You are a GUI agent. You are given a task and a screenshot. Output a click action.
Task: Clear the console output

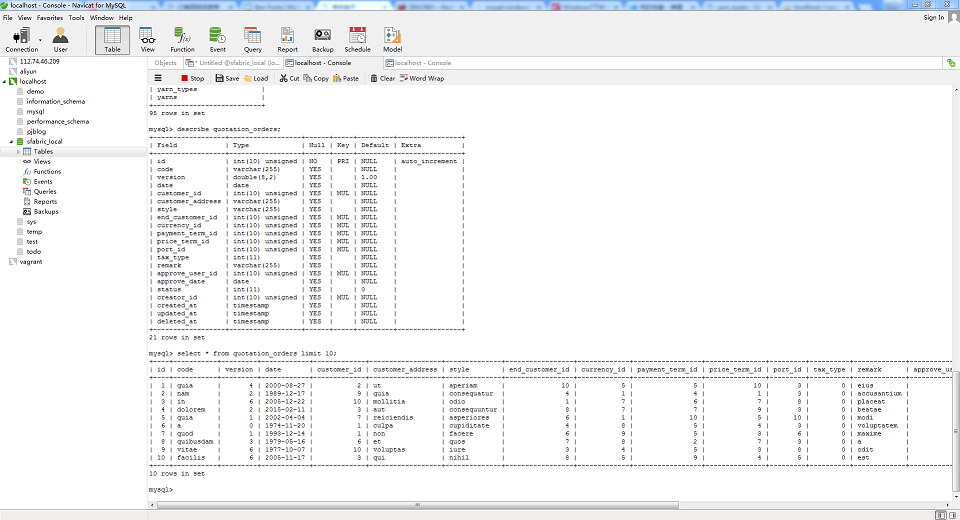coord(383,78)
